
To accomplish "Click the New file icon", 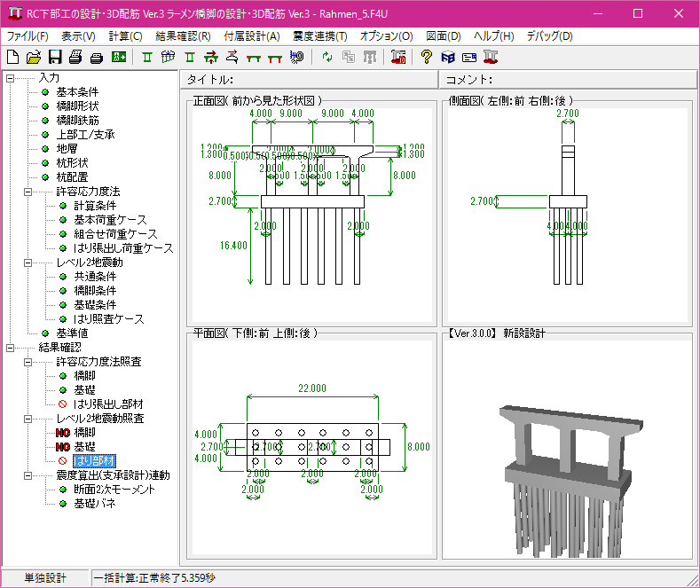I will tap(12, 58).
